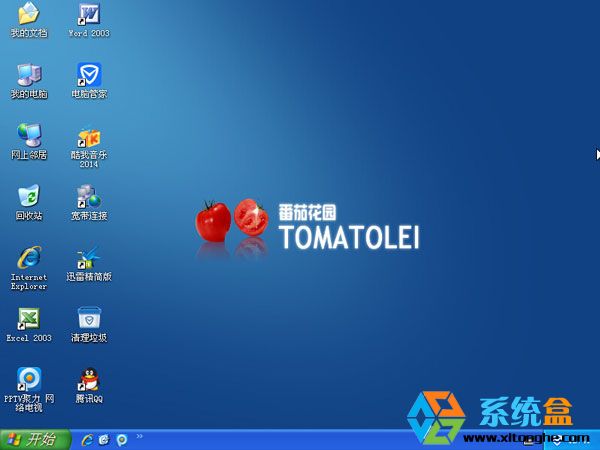Viewport: 600px width, 450px height.
Task: Open the 回收站 recycle bin
Action: point(28,196)
